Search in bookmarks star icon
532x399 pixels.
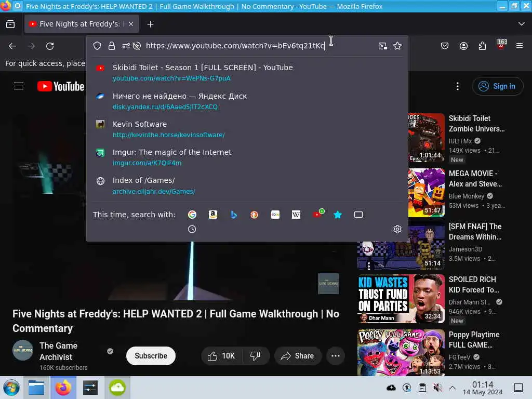pos(338,215)
